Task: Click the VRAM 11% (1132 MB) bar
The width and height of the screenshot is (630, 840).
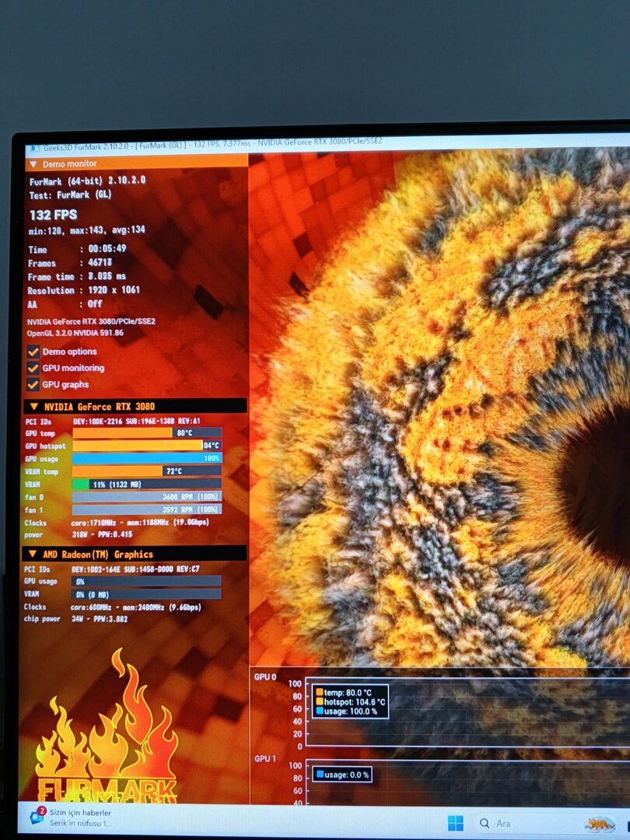Action: (x=147, y=484)
